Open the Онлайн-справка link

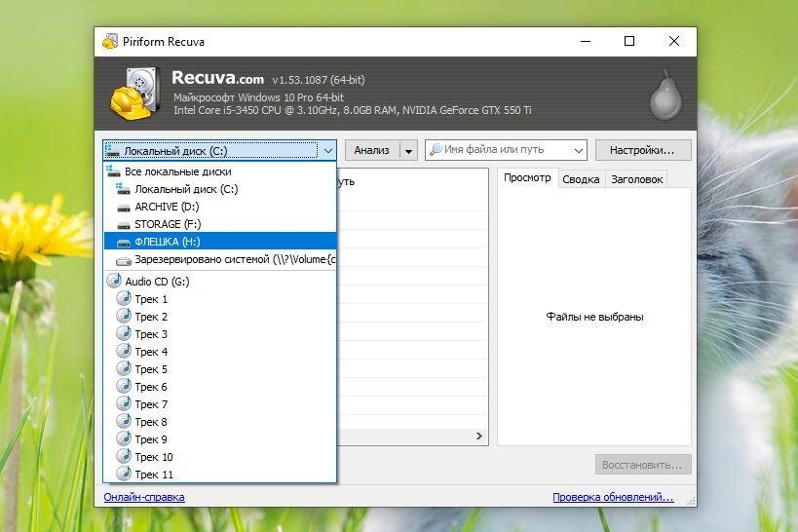144,497
